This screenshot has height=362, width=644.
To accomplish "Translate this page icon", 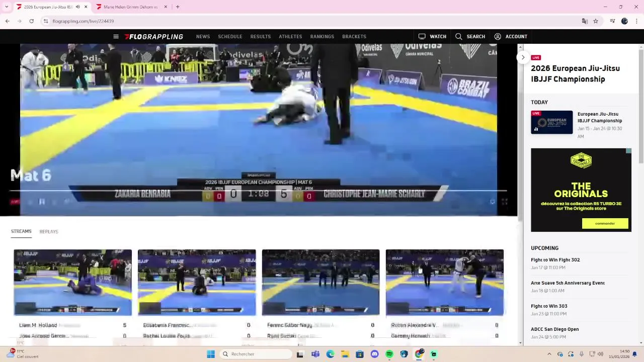I will pos(585,21).
